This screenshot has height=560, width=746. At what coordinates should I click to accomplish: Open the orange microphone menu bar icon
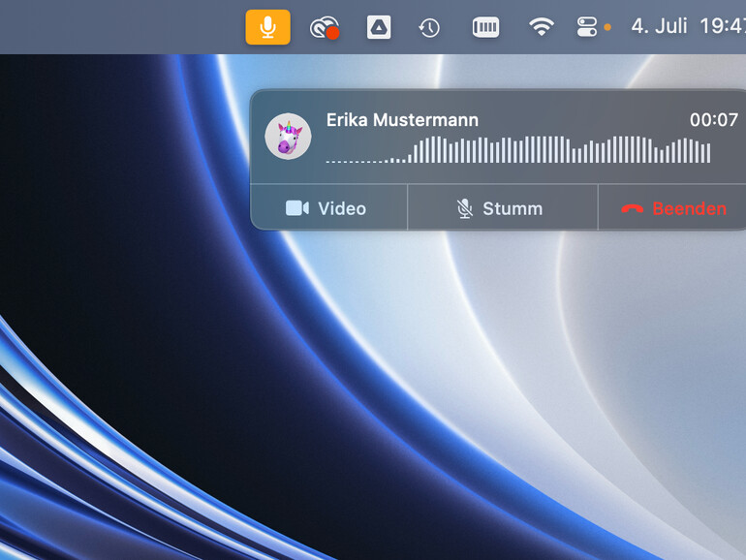(x=267, y=27)
